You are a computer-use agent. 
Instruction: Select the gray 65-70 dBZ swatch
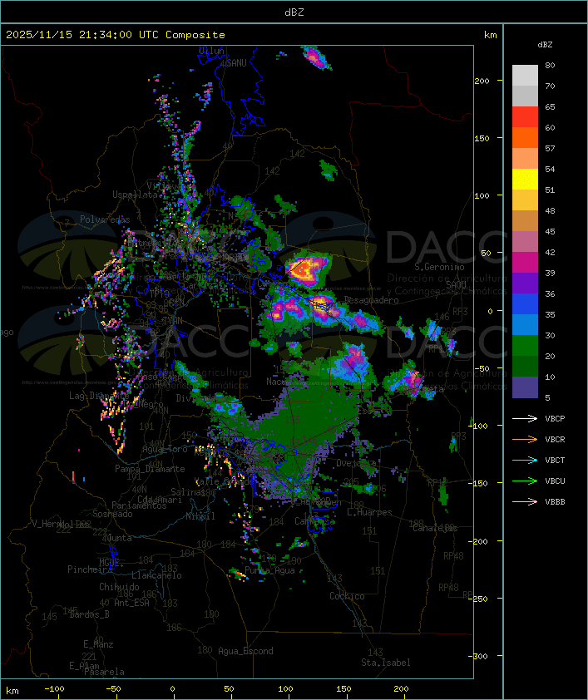click(525, 96)
